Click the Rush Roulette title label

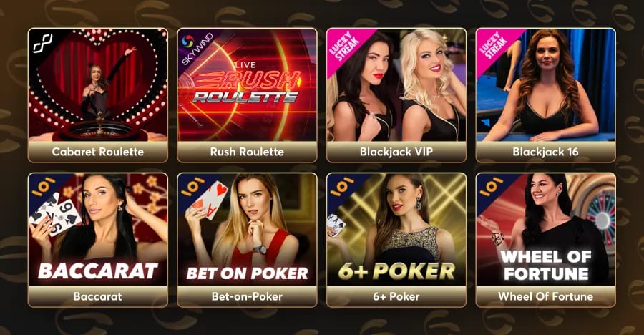[x=248, y=152]
